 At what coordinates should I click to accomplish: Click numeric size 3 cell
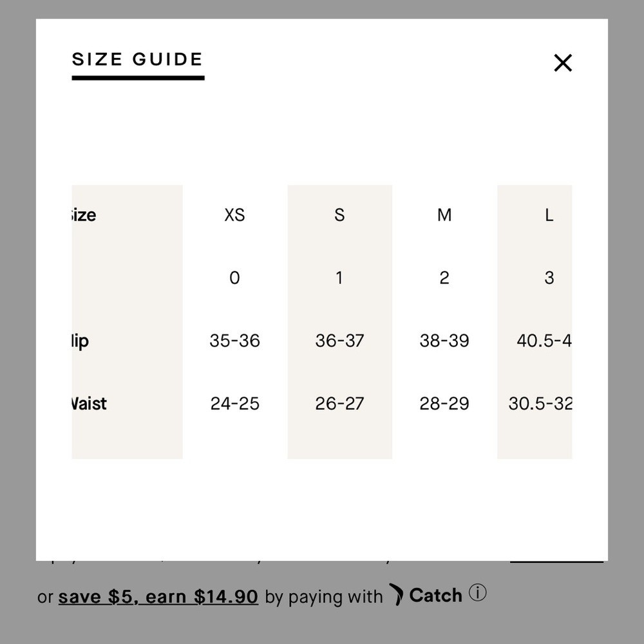coord(549,278)
